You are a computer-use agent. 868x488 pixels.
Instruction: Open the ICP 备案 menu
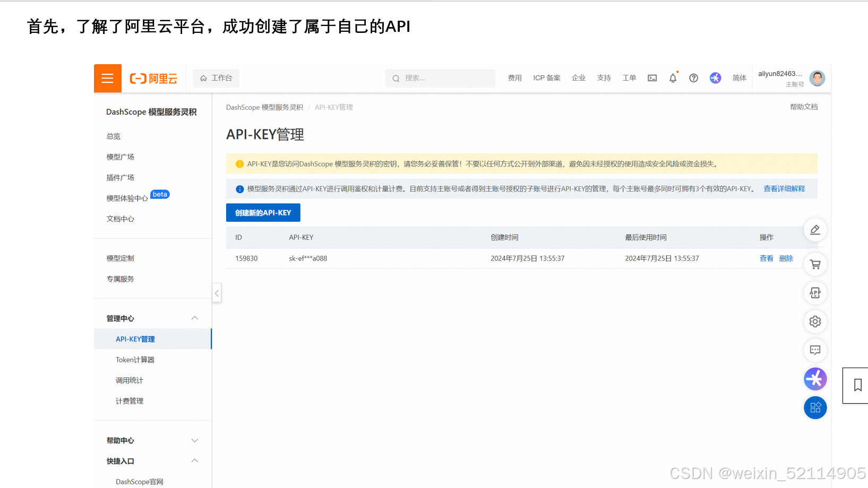coord(547,78)
